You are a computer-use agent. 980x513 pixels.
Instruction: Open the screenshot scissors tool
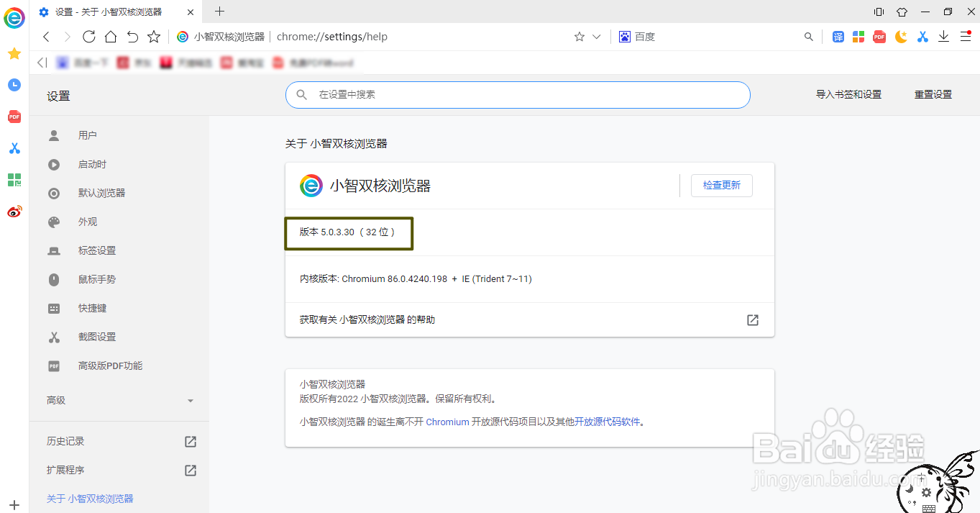coord(922,36)
